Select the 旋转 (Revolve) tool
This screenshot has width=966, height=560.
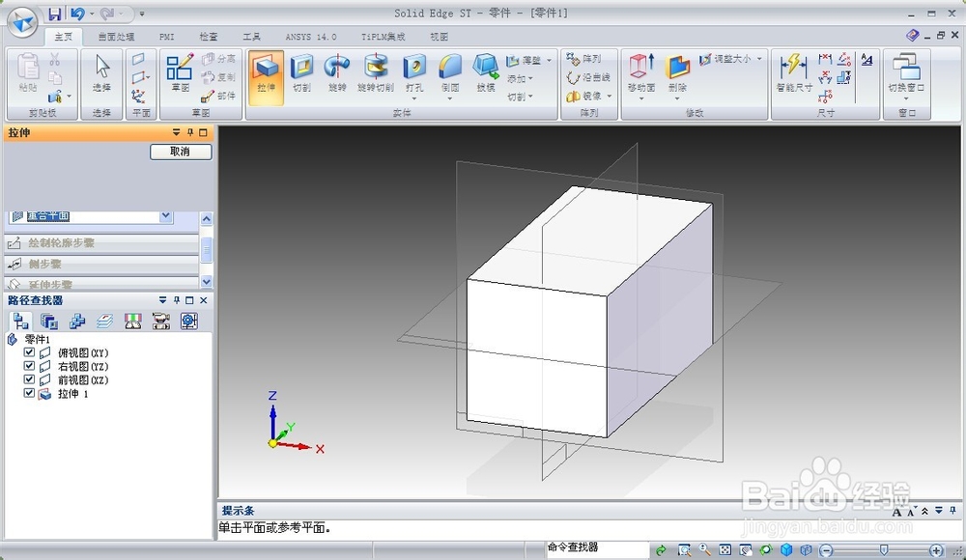(337, 74)
